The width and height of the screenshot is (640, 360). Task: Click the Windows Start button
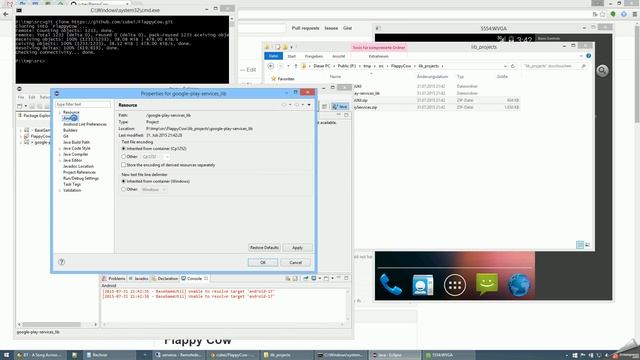pos(6,355)
